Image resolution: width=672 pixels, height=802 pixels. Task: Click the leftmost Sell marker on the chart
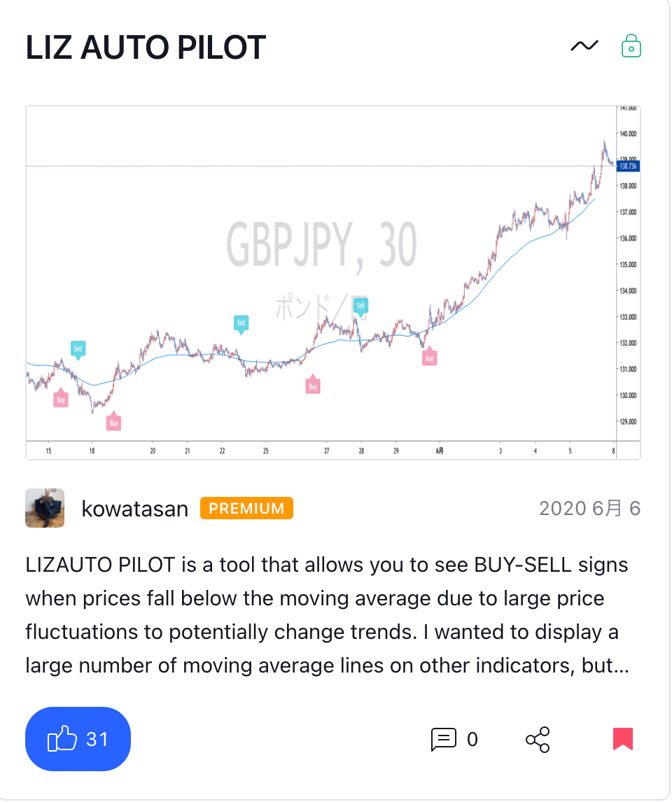[78, 348]
